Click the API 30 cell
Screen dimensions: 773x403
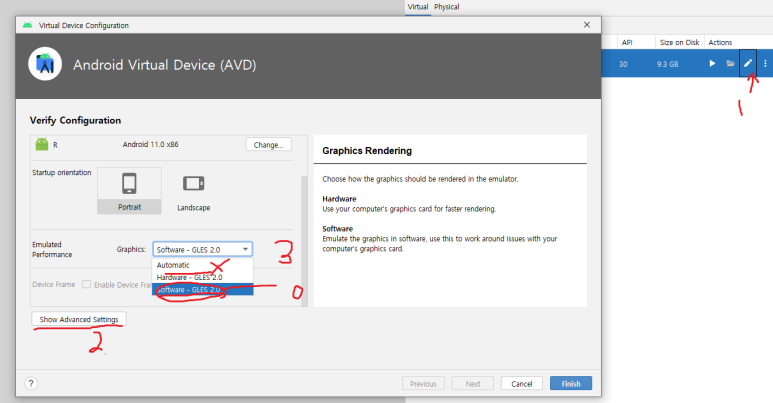(623, 64)
